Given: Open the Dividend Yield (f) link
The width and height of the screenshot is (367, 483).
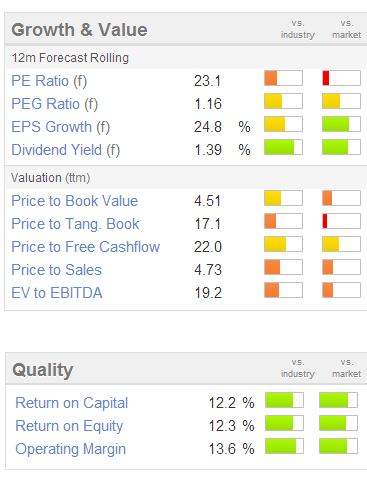Looking at the screenshot, I should (x=65, y=150).
